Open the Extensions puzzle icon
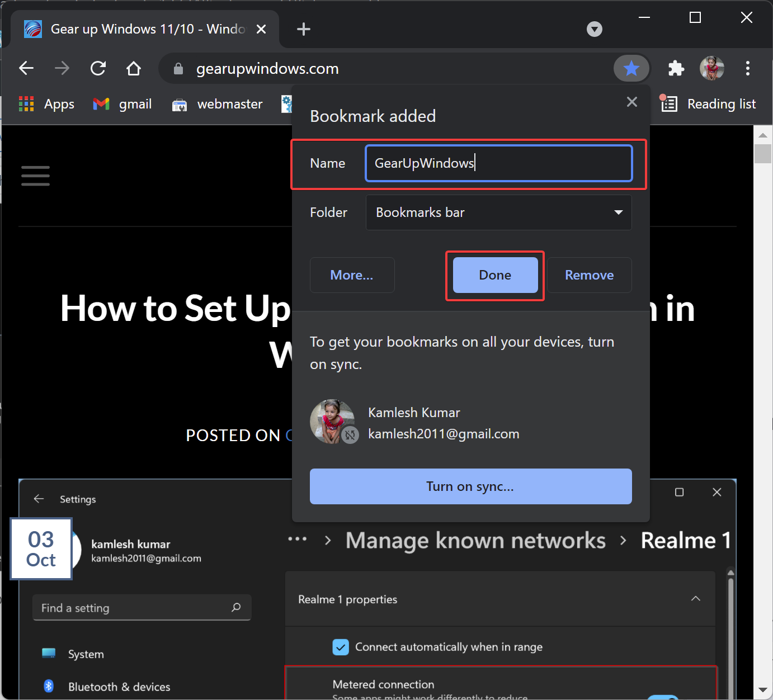 676,68
